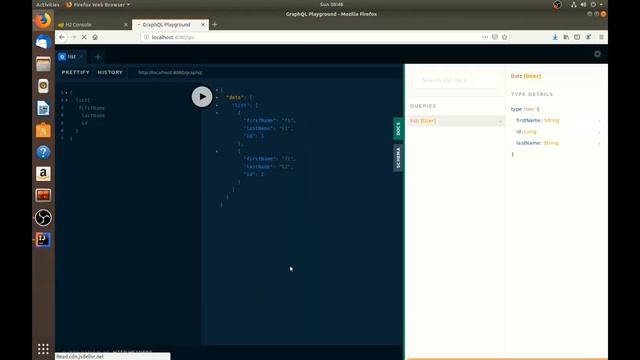Open OBS Studio from dock
This screenshot has width=640, height=360.
click(x=43, y=218)
